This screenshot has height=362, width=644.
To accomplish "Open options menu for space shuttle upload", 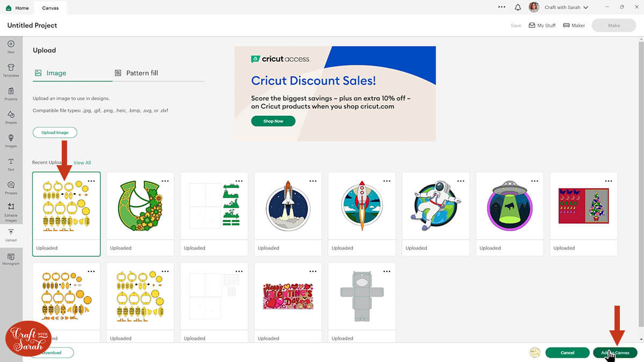I will (x=313, y=181).
